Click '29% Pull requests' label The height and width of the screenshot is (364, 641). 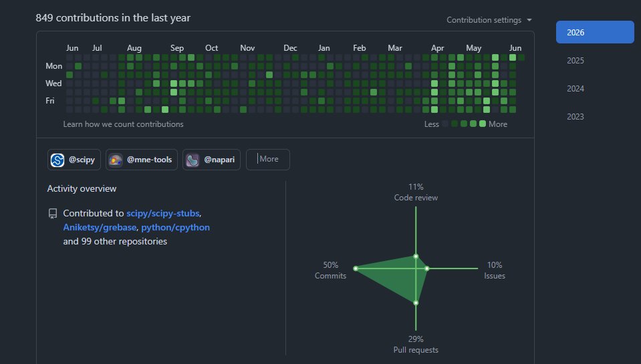click(416, 345)
